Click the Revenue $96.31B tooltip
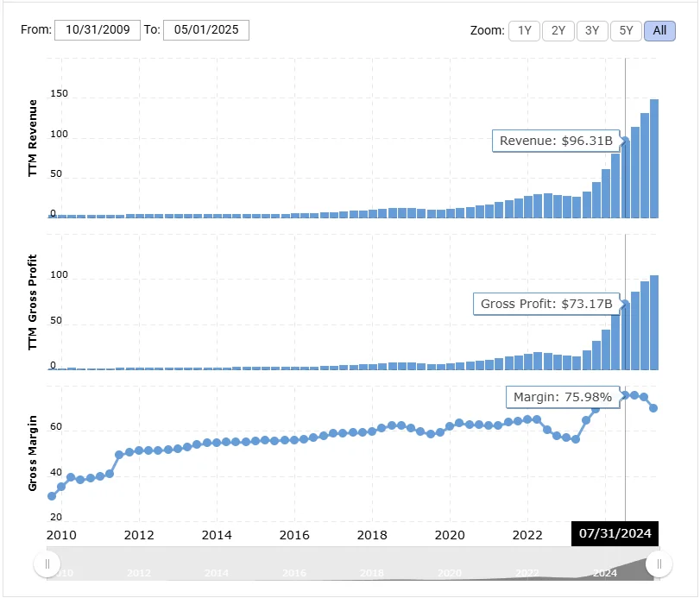 click(556, 141)
